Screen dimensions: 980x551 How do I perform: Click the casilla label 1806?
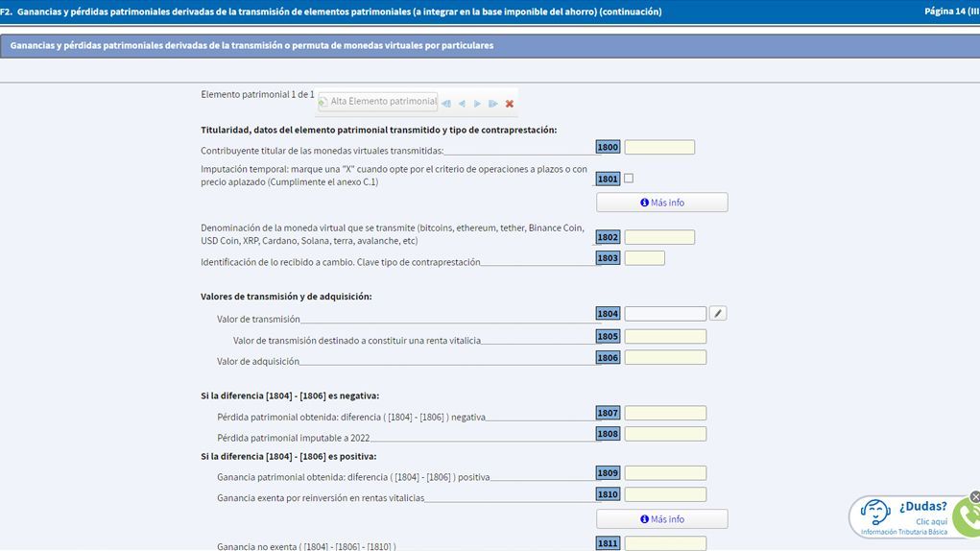point(608,357)
